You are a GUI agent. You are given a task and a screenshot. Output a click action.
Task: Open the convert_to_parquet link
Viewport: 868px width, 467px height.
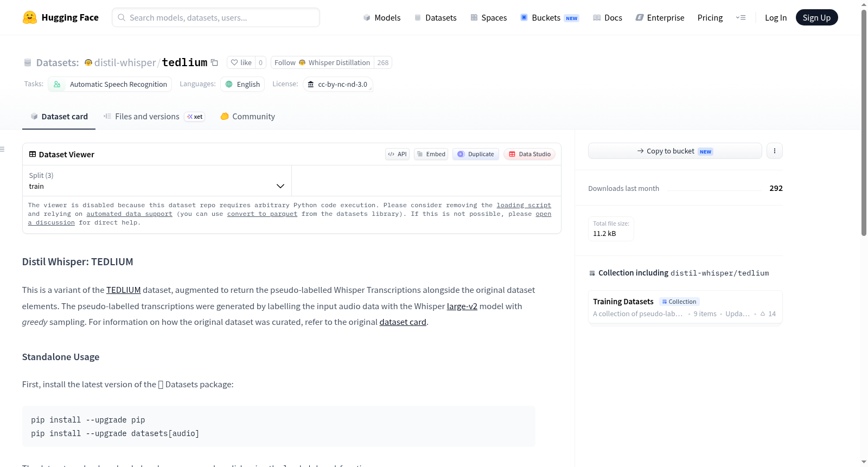262,214
